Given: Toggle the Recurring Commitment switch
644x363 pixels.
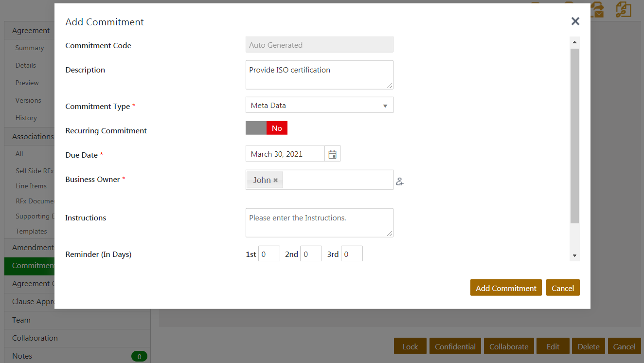Looking at the screenshot, I should point(267,128).
